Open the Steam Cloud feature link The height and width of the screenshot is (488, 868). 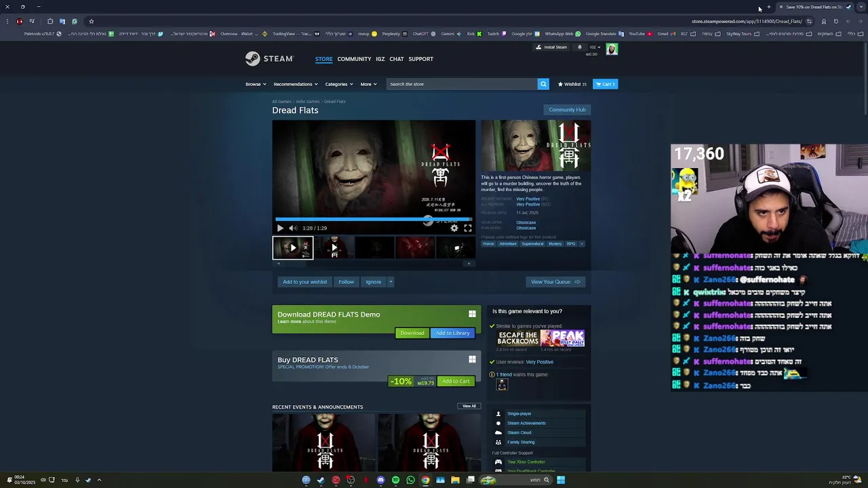(x=519, y=432)
